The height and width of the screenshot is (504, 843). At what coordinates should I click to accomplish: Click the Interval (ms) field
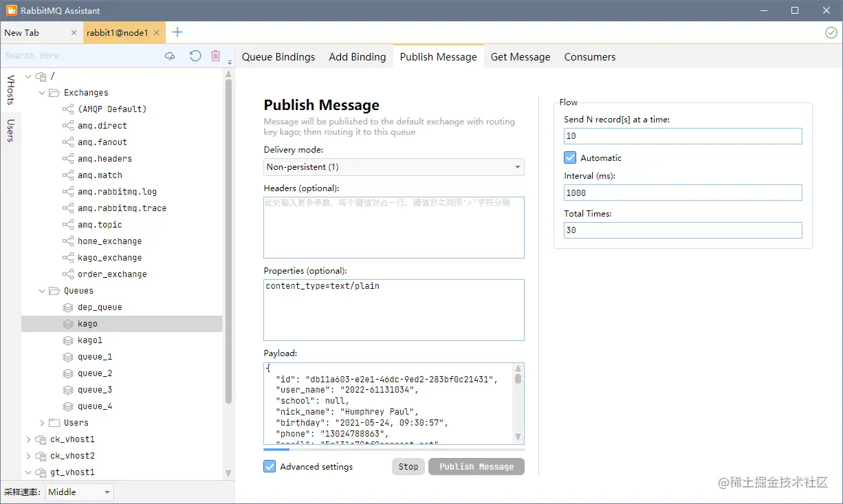[x=683, y=193]
